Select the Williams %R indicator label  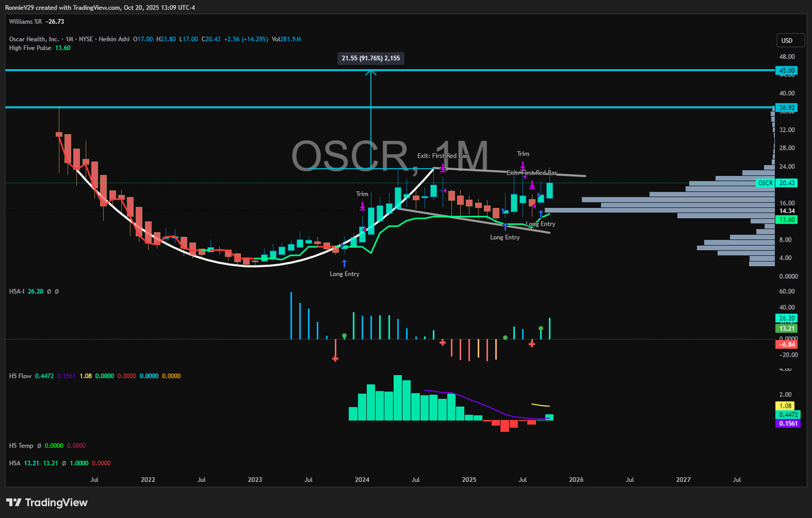coord(24,20)
